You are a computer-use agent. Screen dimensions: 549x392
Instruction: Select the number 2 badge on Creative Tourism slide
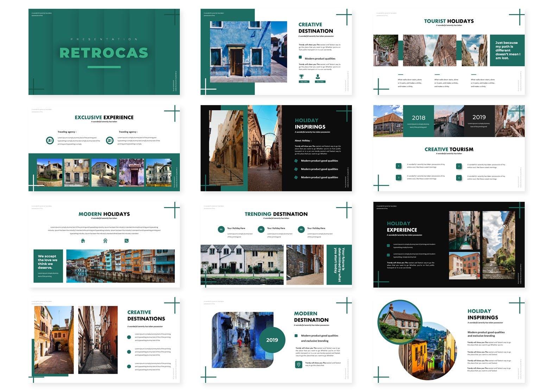(x=459, y=166)
